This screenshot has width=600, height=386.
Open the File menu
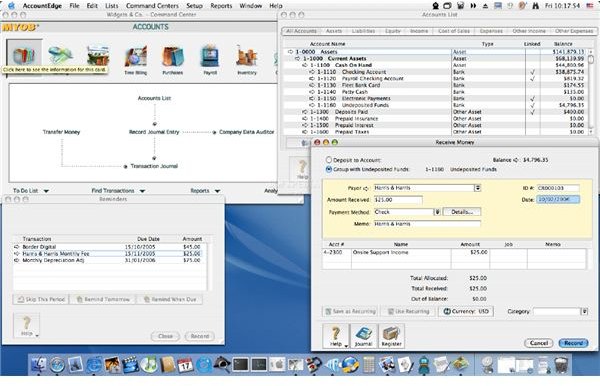pyautogui.click(x=74, y=6)
